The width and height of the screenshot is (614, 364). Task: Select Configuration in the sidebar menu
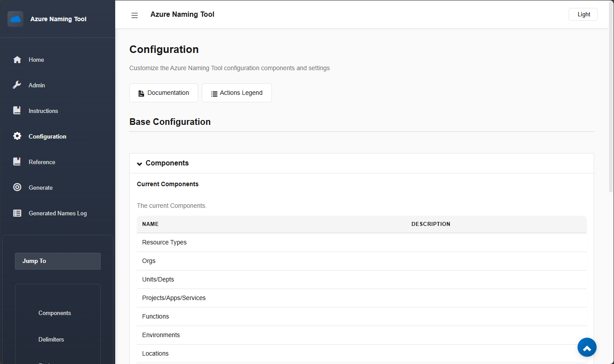point(47,136)
